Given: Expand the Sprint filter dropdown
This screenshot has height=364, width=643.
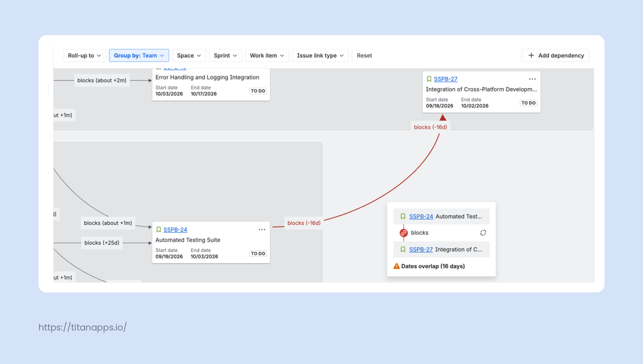Looking at the screenshot, I should coord(225,55).
